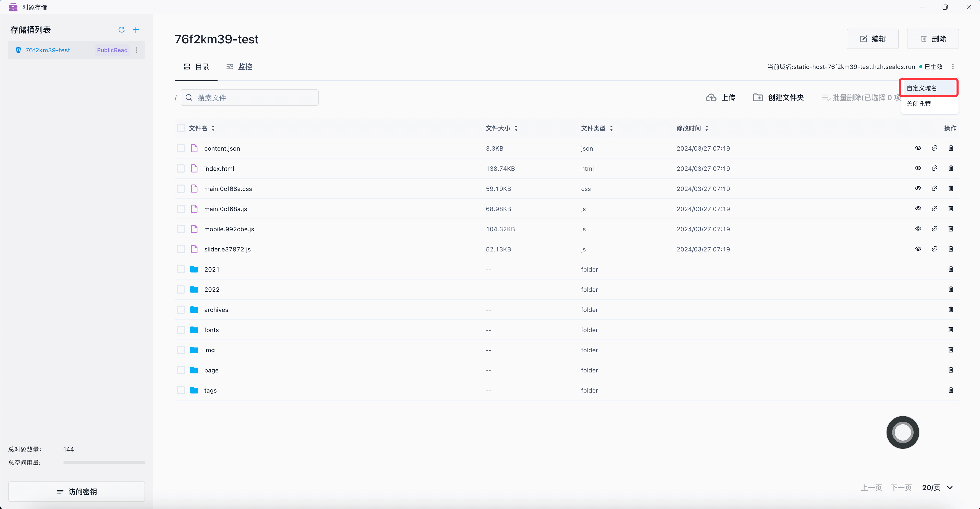The image size is (980, 509).
Task: Open the 20/页 page size dropdown
Action: tap(937, 487)
